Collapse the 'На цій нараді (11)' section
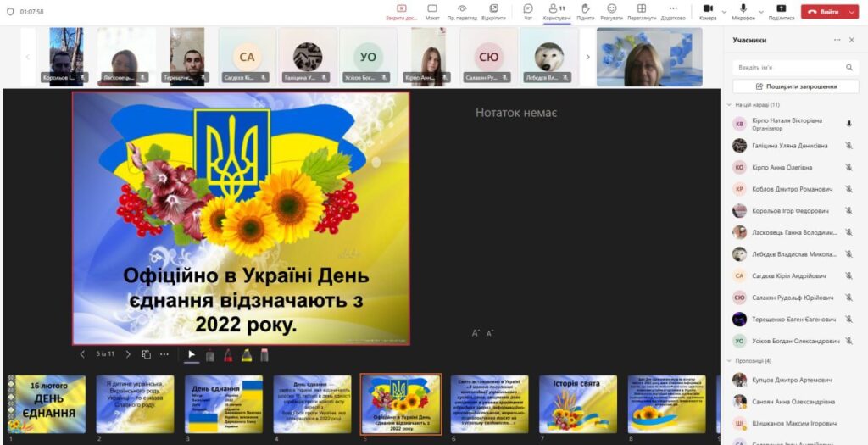Screen dimensions: 868x445 point(728,104)
